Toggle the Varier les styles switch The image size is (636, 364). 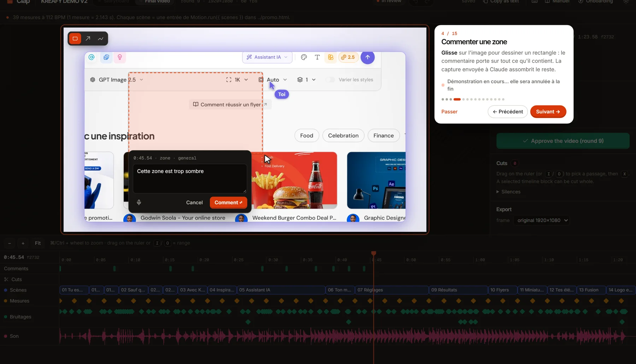[x=330, y=80]
